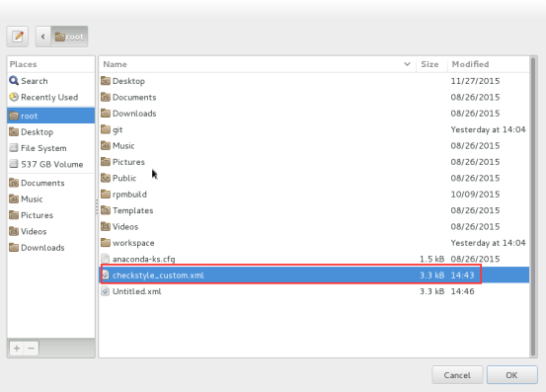Image resolution: width=546 pixels, height=392 pixels.
Task: Click the vertical scrollbar of file list
Action: coord(533,206)
